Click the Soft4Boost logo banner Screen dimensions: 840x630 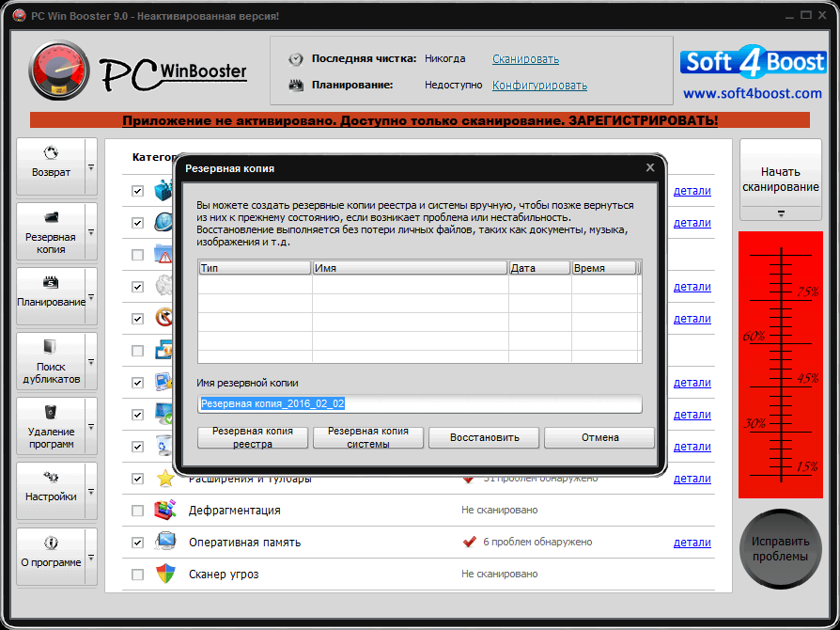click(x=753, y=62)
